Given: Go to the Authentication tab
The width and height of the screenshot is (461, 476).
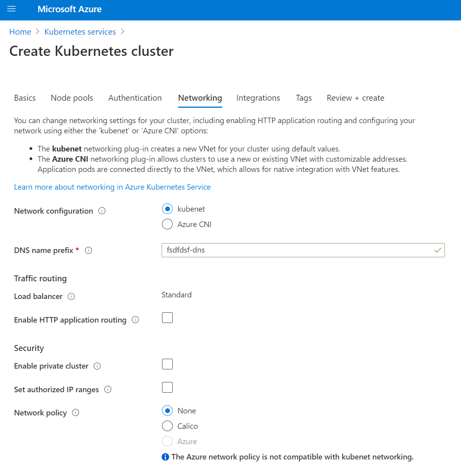Looking at the screenshot, I should click(135, 98).
